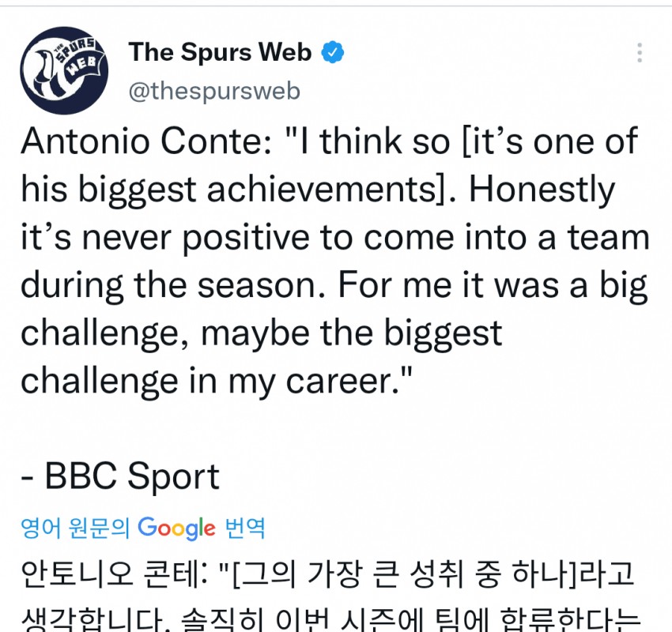Click the '영어 원문의' translation source text

(75, 528)
